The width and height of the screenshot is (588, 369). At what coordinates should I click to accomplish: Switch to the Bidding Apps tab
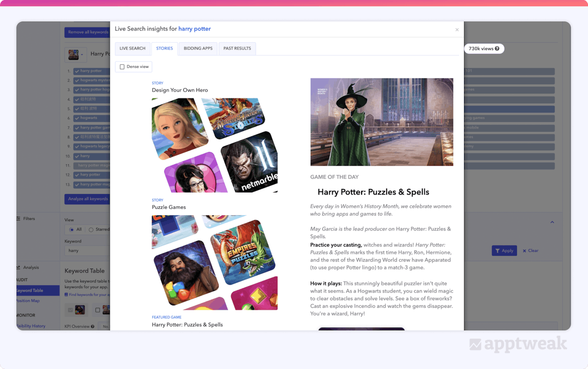(198, 49)
